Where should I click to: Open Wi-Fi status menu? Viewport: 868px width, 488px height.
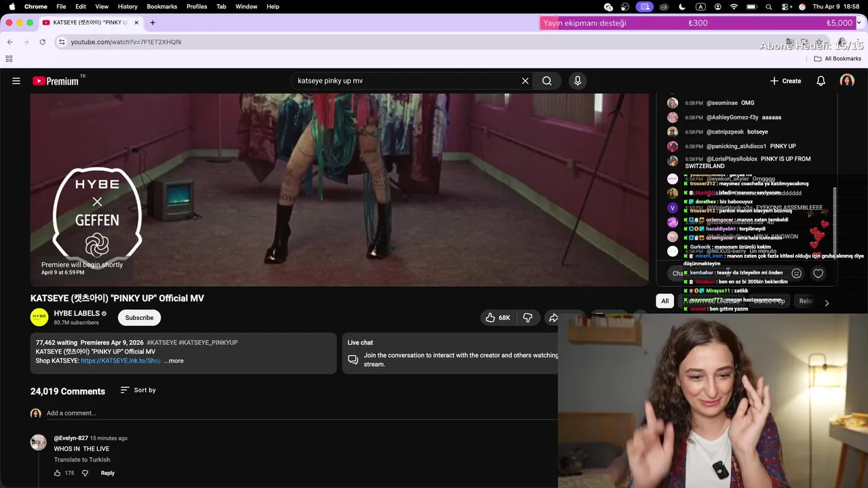(x=734, y=7)
